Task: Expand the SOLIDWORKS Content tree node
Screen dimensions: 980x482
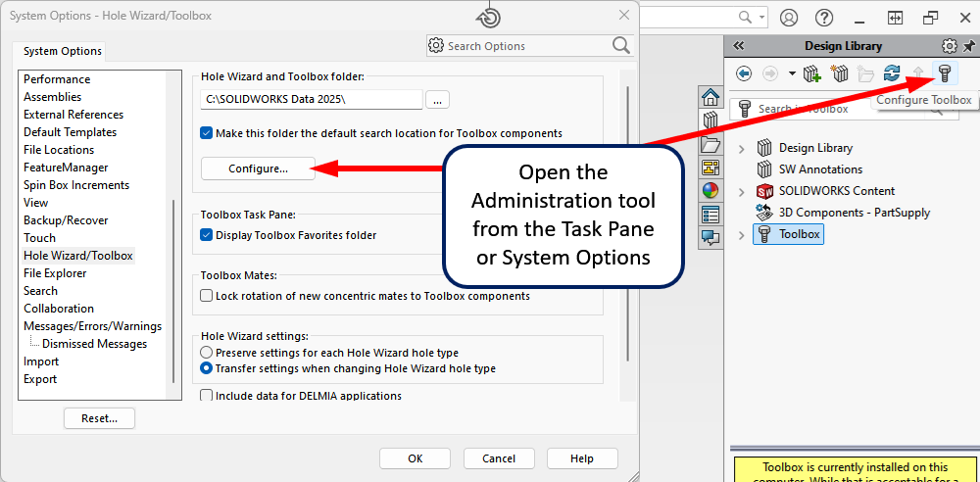Action: click(x=742, y=191)
